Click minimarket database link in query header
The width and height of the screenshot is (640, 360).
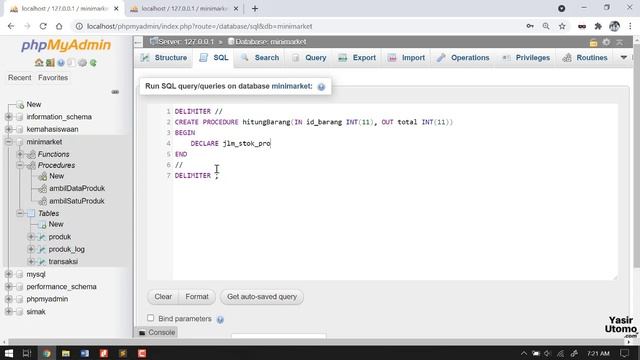[291, 86]
